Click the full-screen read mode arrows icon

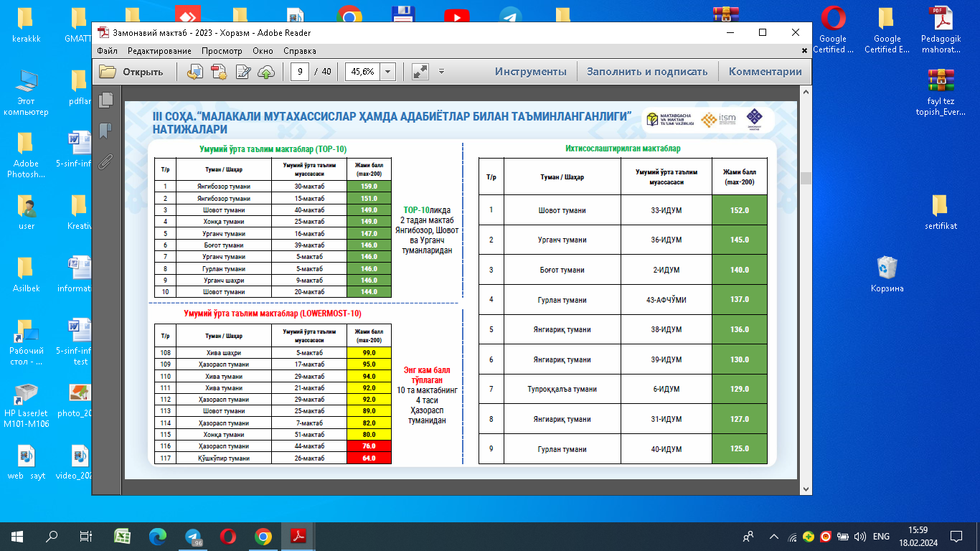tap(420, 72)
